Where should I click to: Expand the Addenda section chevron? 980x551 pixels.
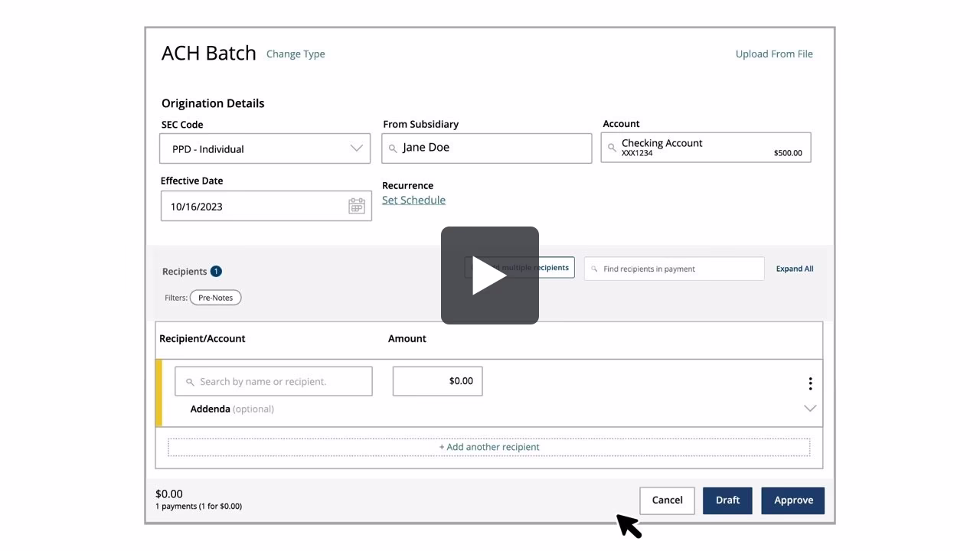pos(810,409)
